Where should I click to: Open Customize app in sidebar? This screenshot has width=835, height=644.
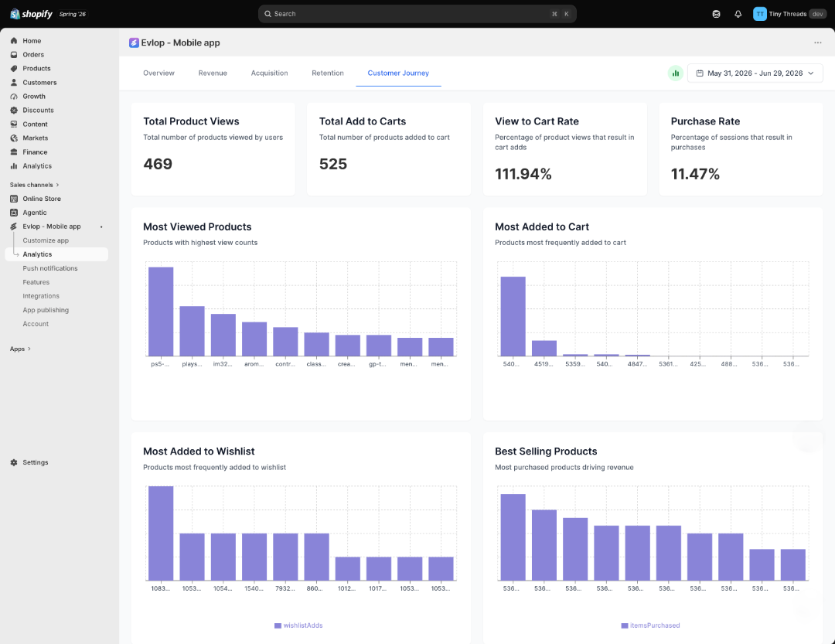click(46, 240)
